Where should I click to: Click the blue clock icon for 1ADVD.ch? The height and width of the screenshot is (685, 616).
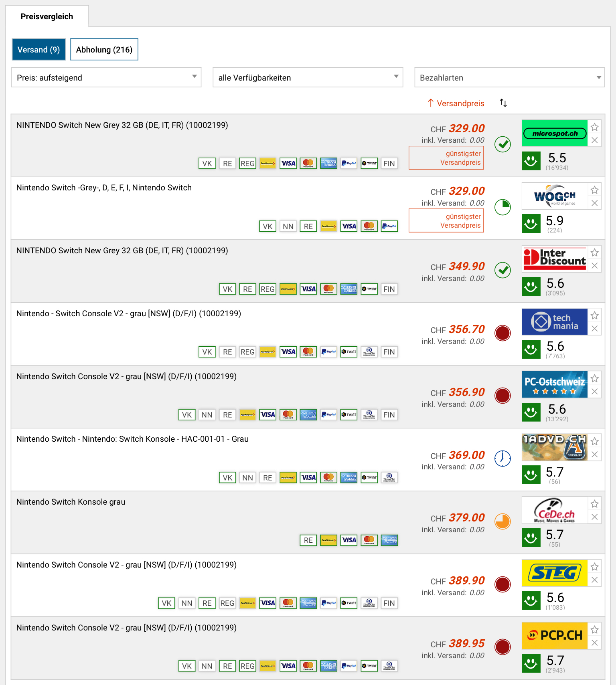pos(502,458)
